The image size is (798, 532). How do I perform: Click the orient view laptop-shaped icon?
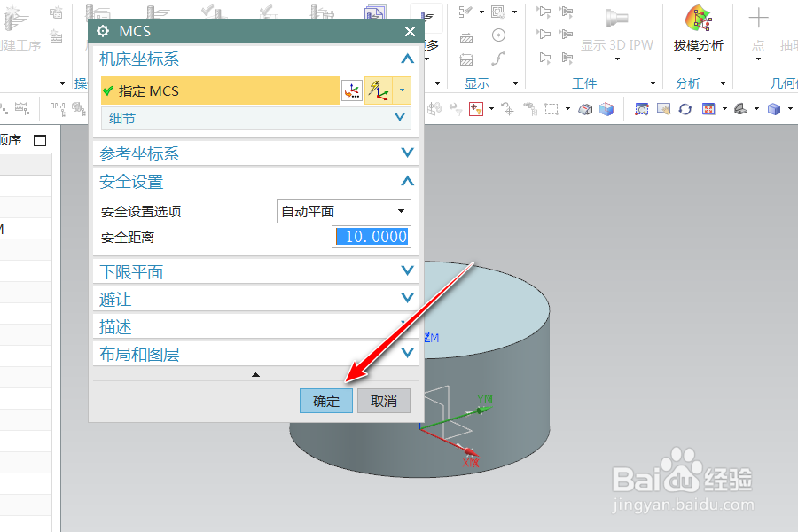[x=740, y=109]
